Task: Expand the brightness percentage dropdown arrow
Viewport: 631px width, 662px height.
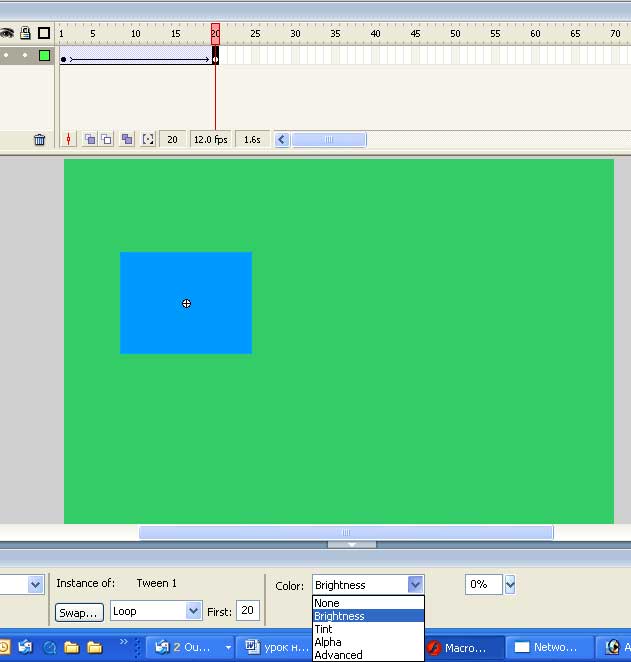Action: 510,585
